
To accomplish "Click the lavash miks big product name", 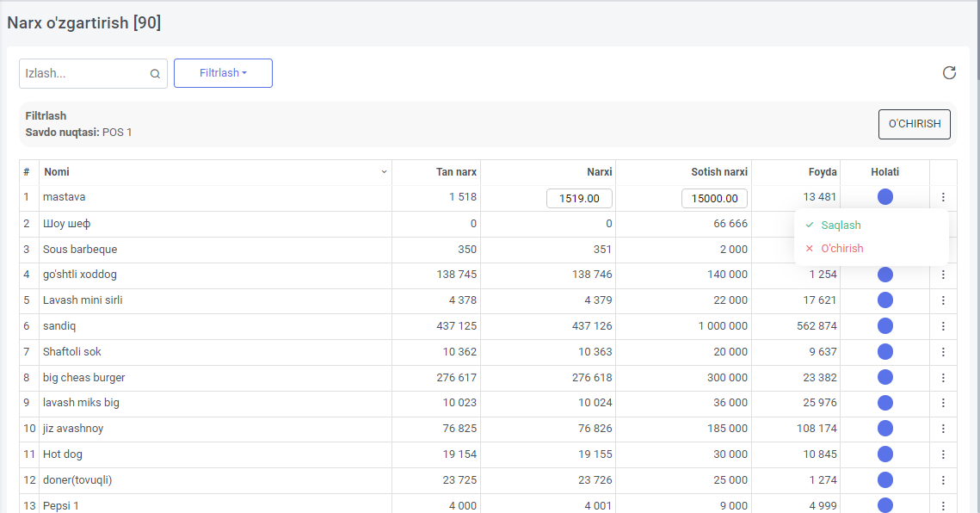I will (x=81, y=403).
